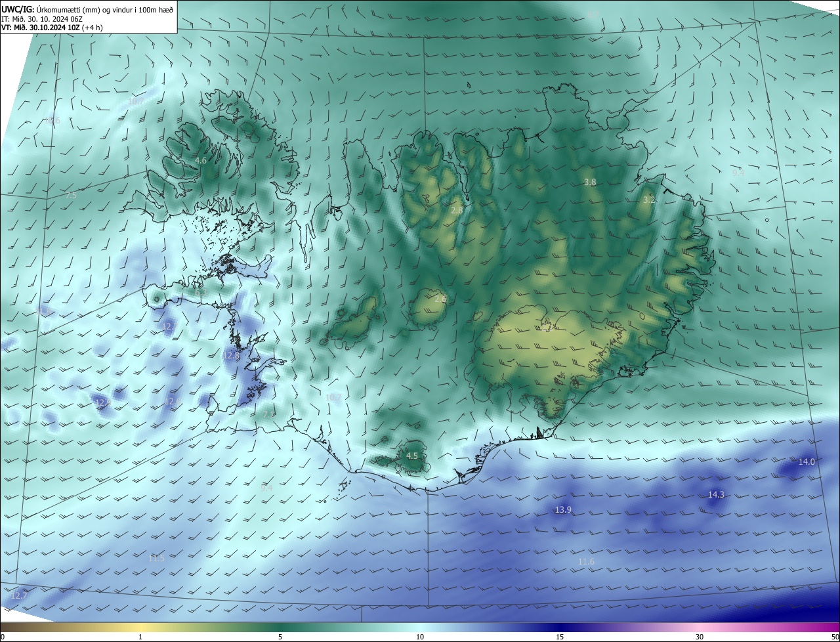Viewport: 840px width, 642px height.
Task: Click the 9.4 value off the southwest coast
Action: [266, 488]
